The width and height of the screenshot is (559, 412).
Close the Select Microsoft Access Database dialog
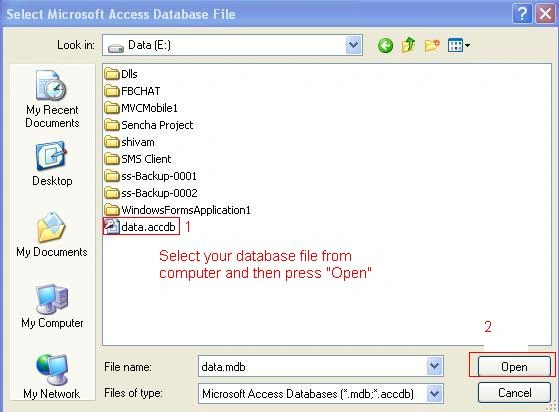tap(545, 14)
